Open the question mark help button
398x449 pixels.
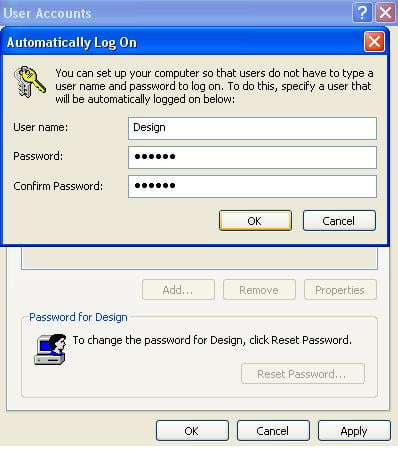pyautogui.click(x=362, y=13)
